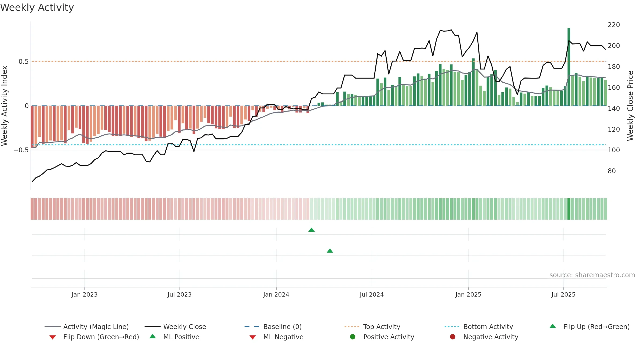The image size is (644, 362).
Task: Click the upper green flip-up triangle marker
Action: (x=312, y=230)
